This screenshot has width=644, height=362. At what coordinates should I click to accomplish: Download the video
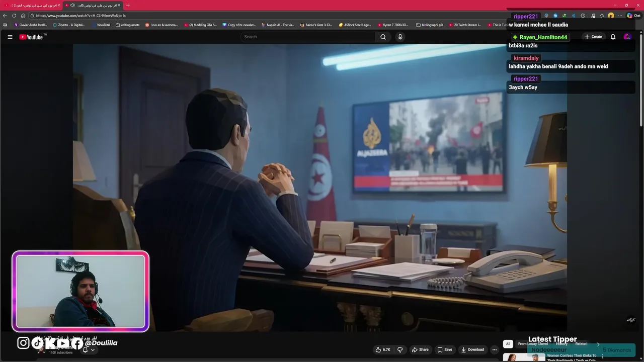click(472, 349)
